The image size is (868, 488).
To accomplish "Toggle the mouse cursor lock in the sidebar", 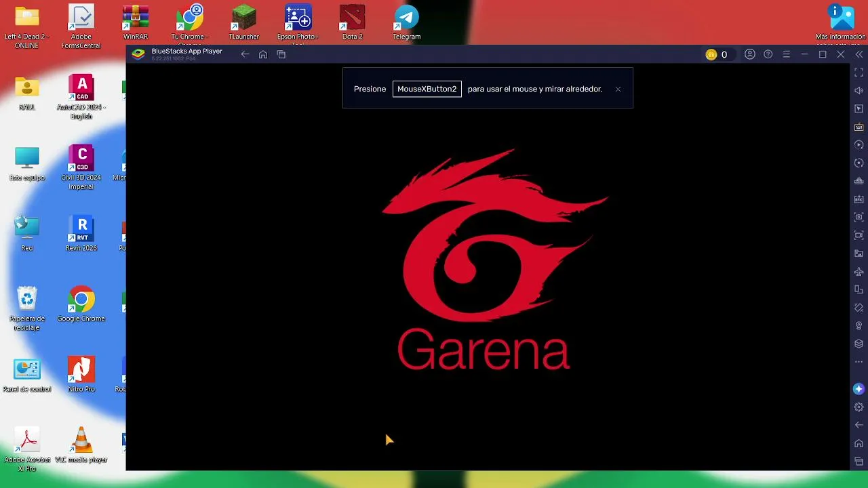I will tap(859, 108).
